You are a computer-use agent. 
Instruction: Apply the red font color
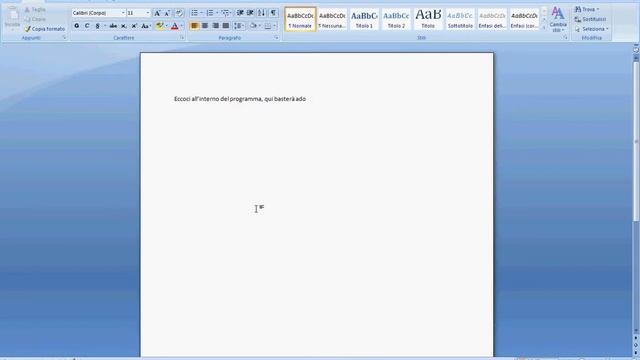coord(175,26)
